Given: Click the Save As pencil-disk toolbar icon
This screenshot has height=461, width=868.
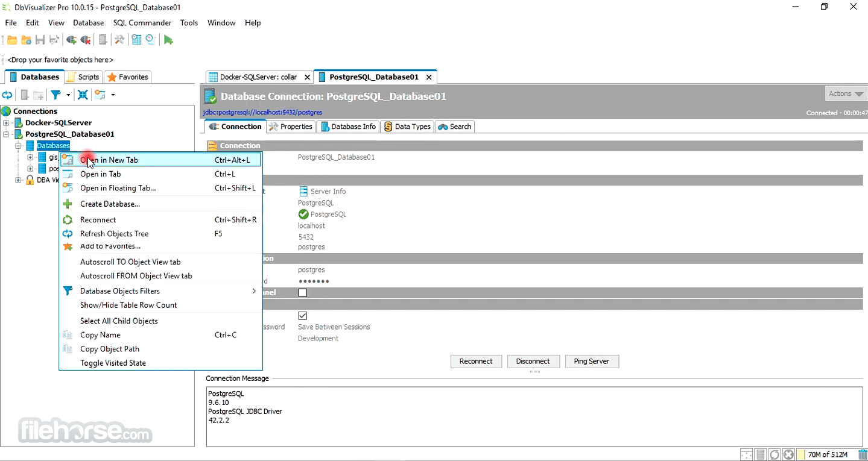Looking at the screenshot, I should [x=54, y=40].
